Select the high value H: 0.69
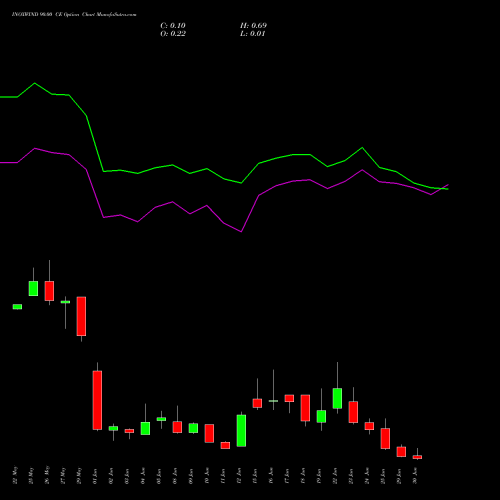Screen dimensions: 500x500 coord(253,26)
